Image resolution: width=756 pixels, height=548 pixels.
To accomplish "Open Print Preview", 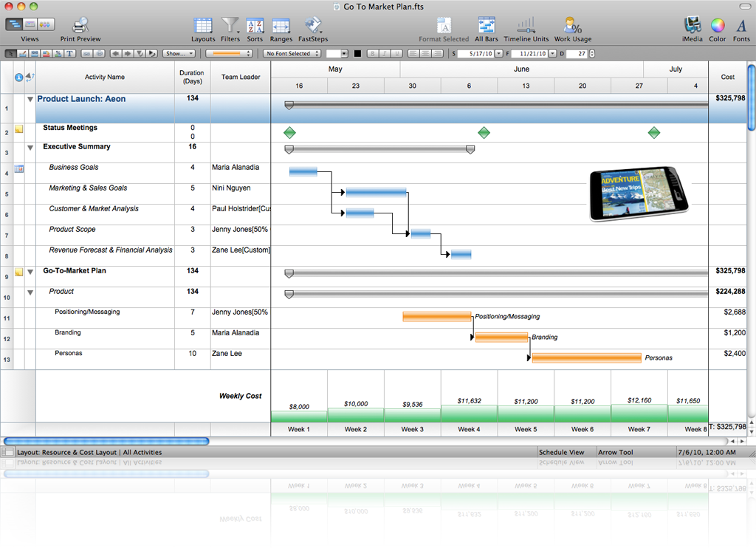I will [80, 27].
